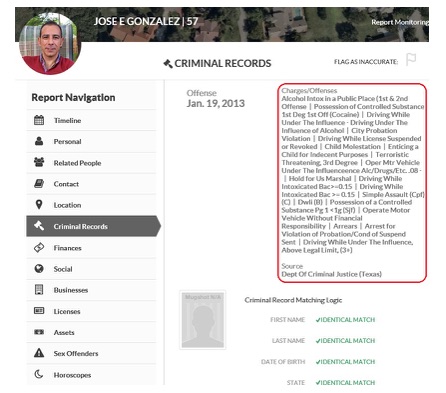Open the Horoscopes section
Screen dimensions: 446x393
pyautogui.click(x=91, y=375)
